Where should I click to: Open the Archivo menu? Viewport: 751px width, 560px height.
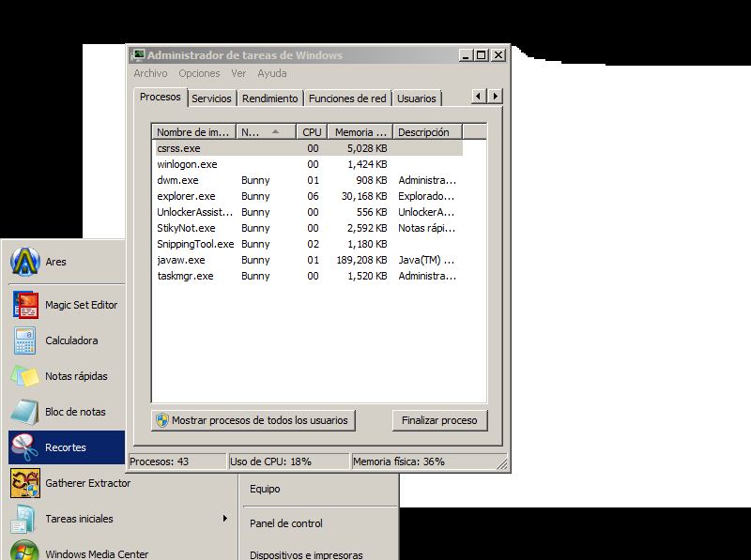click(x=150, y=73)
